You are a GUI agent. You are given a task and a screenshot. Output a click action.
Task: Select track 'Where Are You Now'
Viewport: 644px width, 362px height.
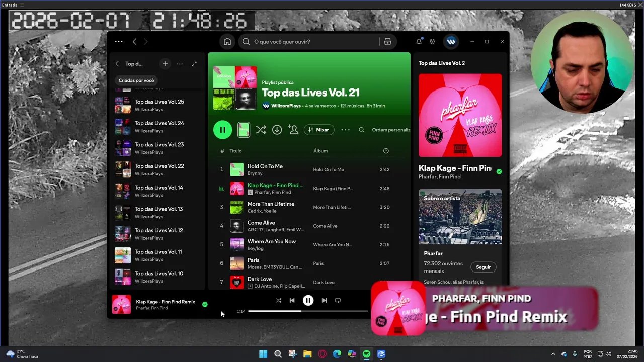(309, 244)
